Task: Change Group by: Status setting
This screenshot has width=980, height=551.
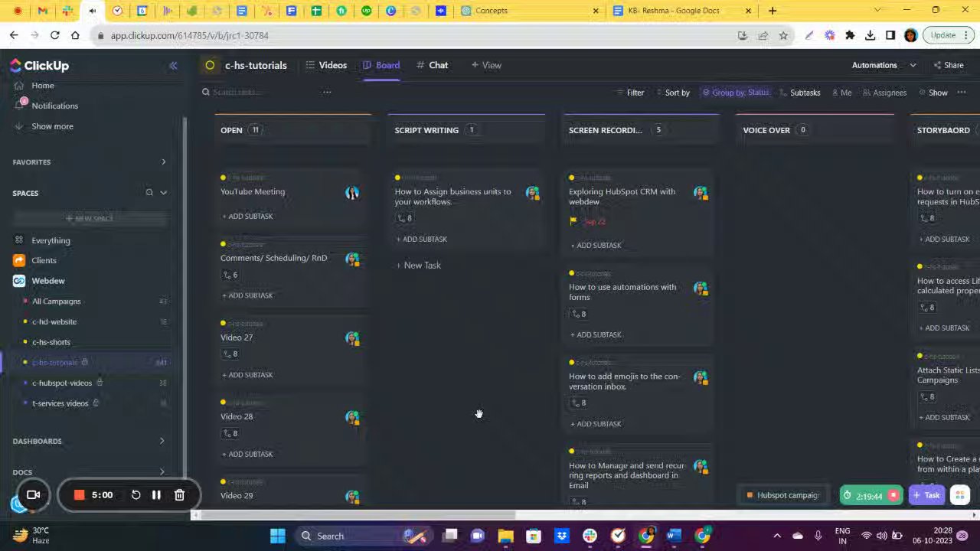Action: coord(735,93)
